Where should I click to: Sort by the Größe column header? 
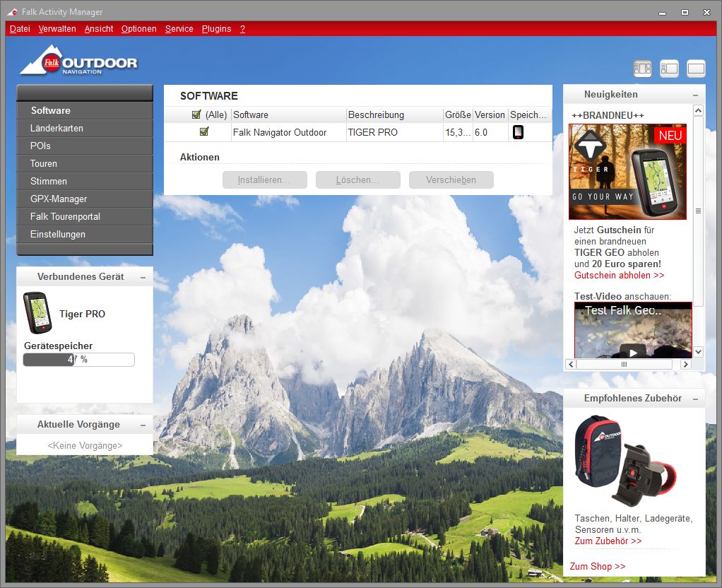coord(458,114)
